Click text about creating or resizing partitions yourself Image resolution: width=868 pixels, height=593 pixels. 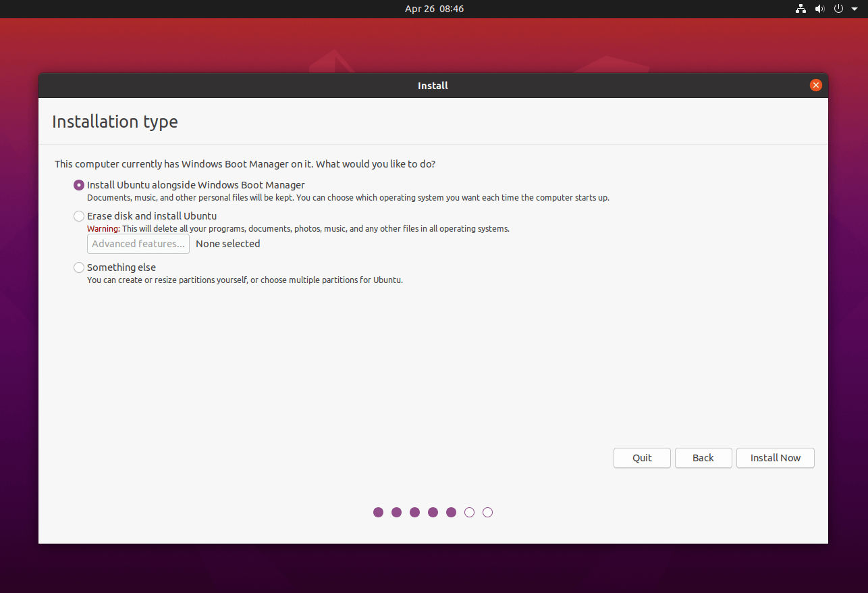245,280
